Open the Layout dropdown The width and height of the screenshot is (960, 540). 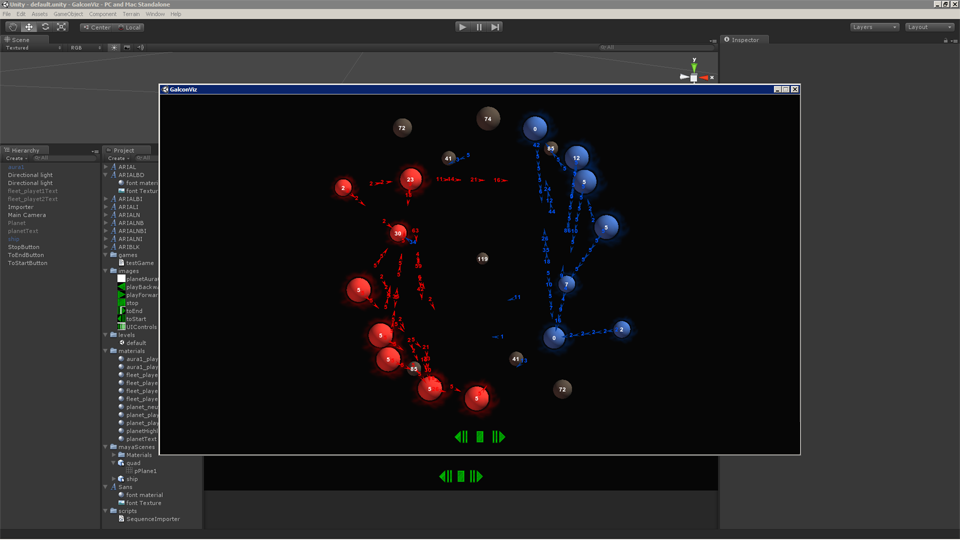click(x=929, y=27)
